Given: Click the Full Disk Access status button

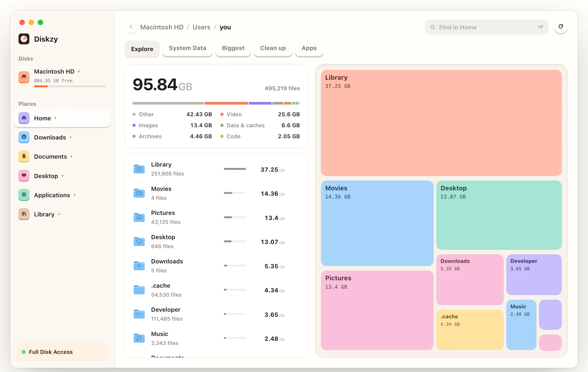Looking at the screenshot, I should coord(62,352).
